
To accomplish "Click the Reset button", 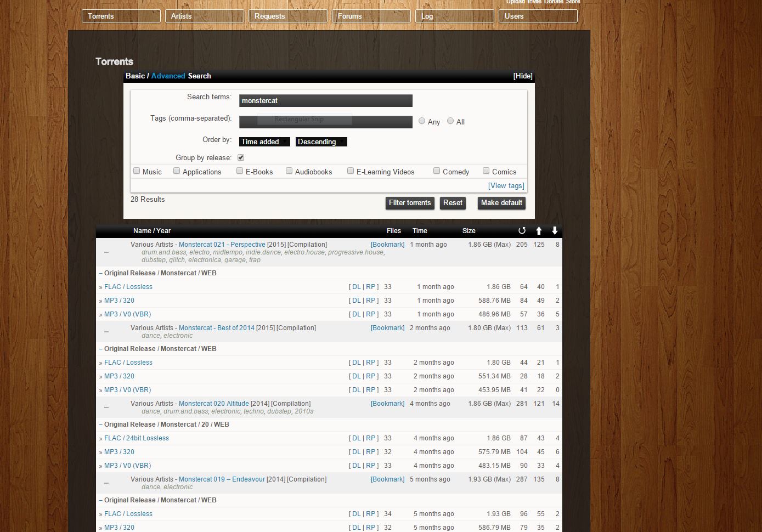I will click(x=453, y=203).
